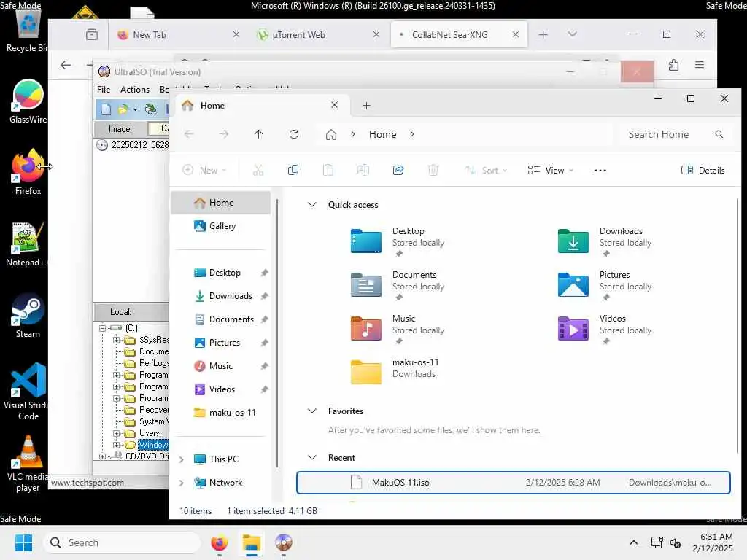Open the File menu in UltraISO
The height and width of the screenshot is (560, 747).
104,90
